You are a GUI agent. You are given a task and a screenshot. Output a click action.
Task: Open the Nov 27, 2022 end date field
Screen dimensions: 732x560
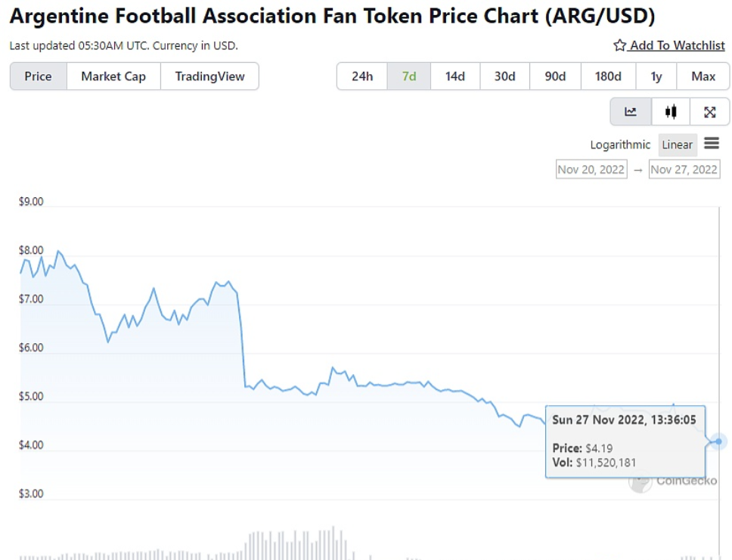[x=684, y=169]
